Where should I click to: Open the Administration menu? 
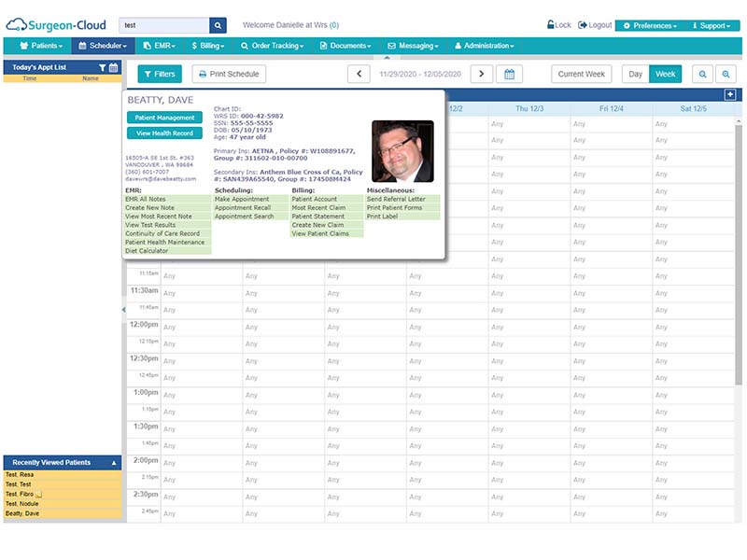485,46
